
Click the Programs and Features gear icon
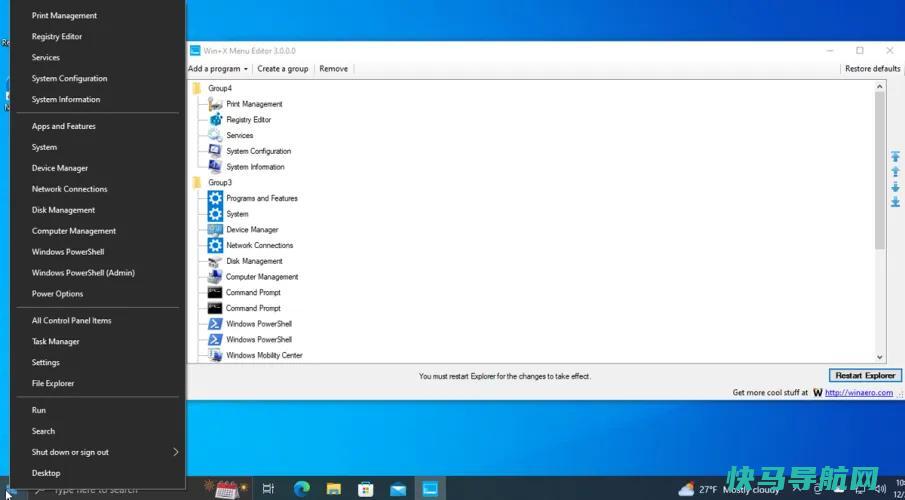pyautogui.click(x=215, y=198)
